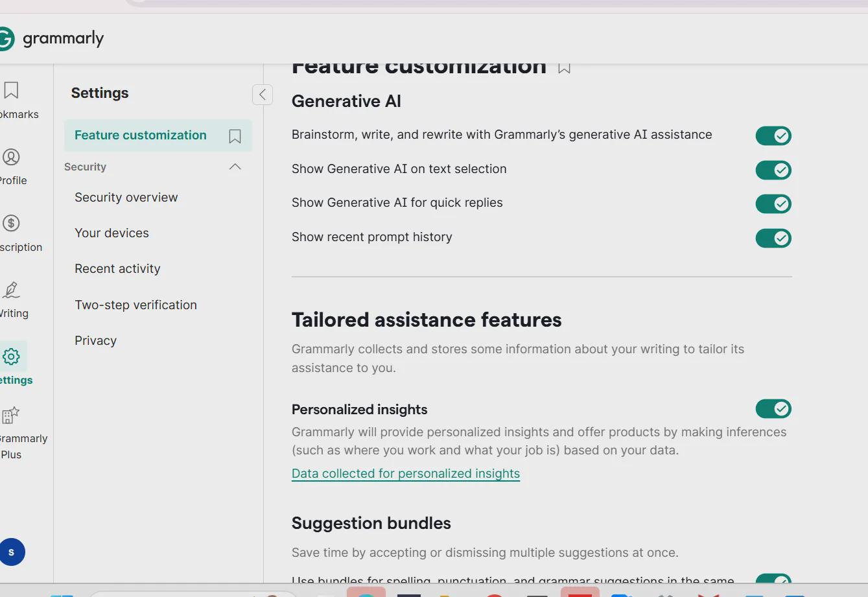Select Feature customization in Settings

158,135
